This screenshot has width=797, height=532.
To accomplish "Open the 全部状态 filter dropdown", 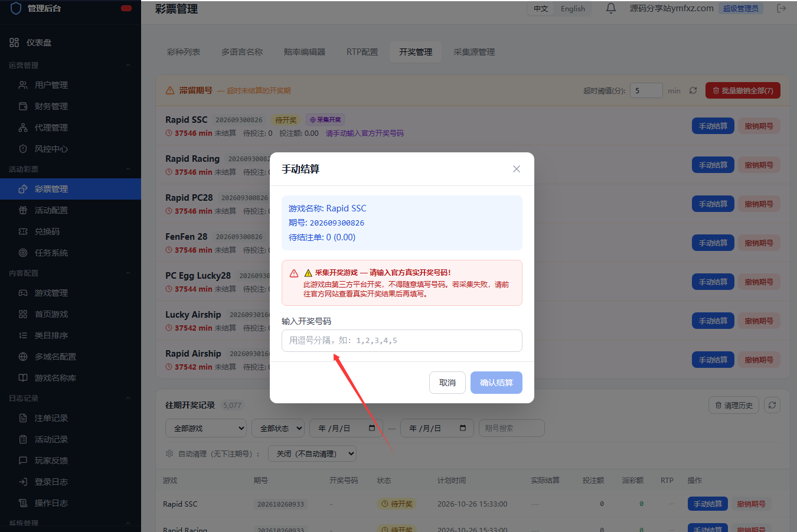I will tap(278, 428).
